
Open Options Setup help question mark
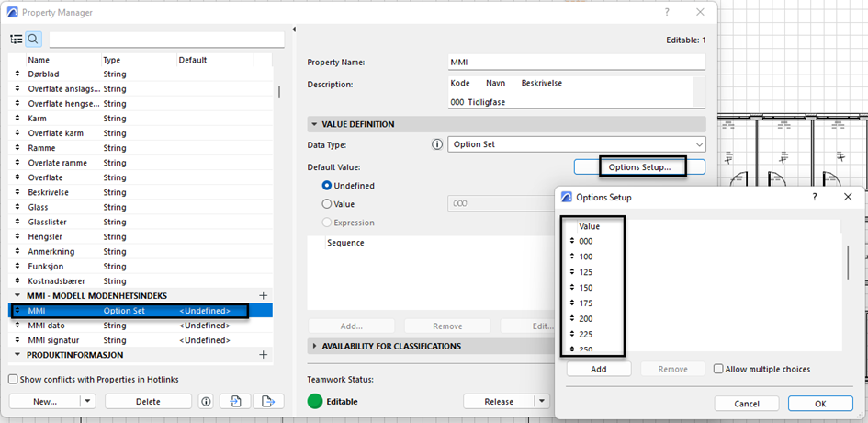click(815, 197)
